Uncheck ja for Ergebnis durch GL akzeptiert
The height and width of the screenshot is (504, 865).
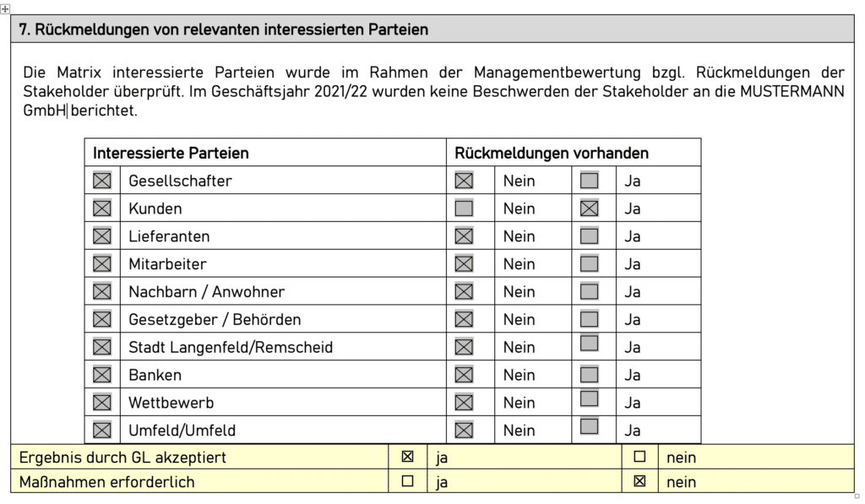(x=408, y=457)
